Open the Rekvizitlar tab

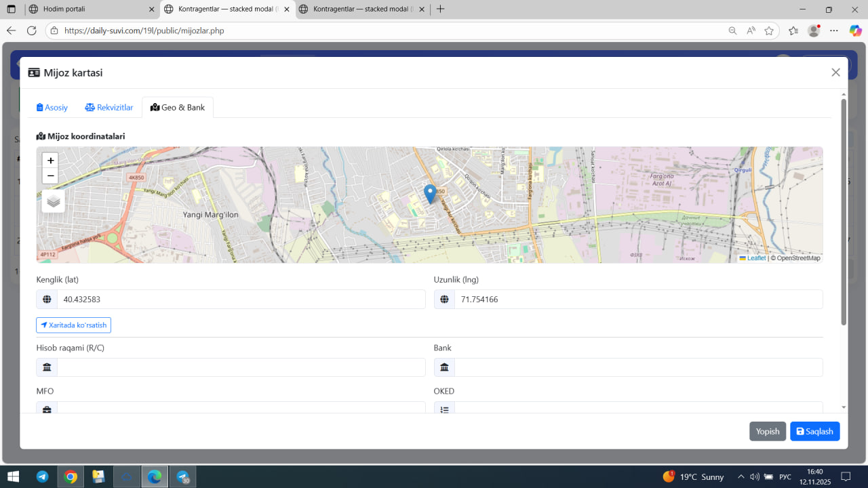tap(109, 108)
